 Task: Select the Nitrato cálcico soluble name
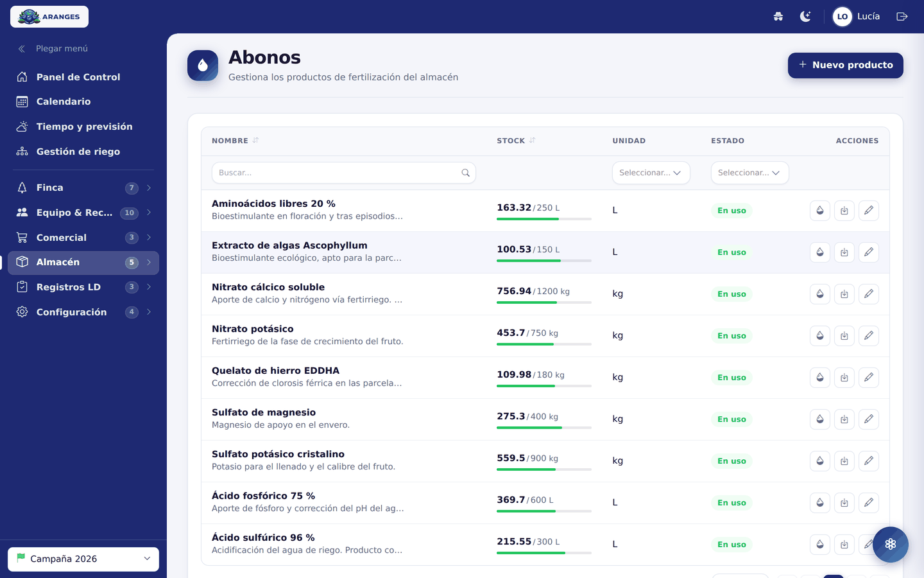coord(268,287)
